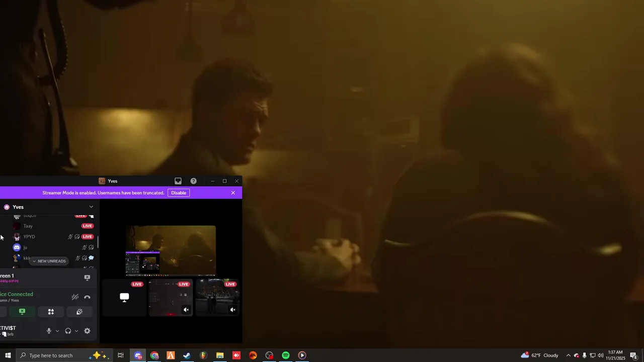Deafen with the headphones icon
Image resolution: width=644 pixels, height=362 pixels.
[x=68, y=331]
